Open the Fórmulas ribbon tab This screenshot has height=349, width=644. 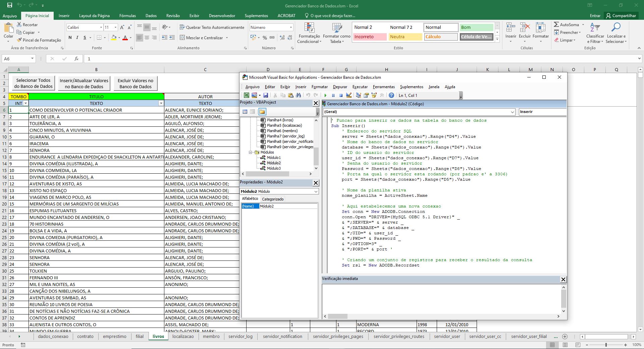click(127, 16)
